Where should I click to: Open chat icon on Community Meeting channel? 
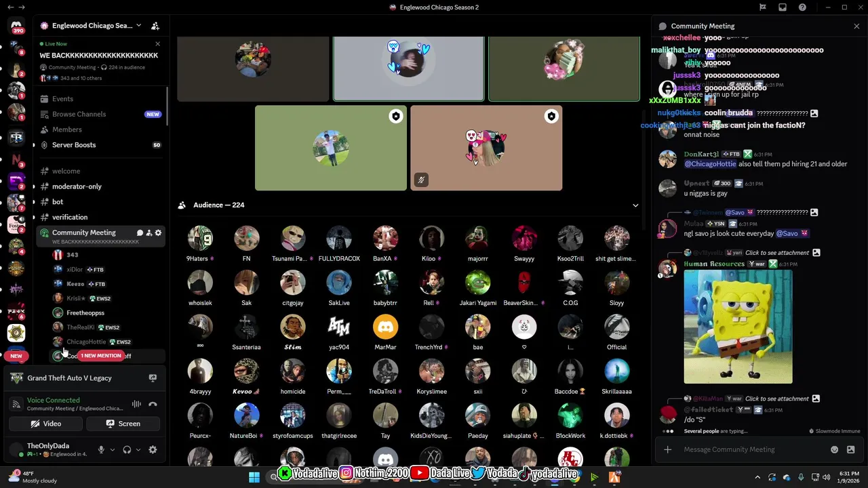(x=140, y=233)
